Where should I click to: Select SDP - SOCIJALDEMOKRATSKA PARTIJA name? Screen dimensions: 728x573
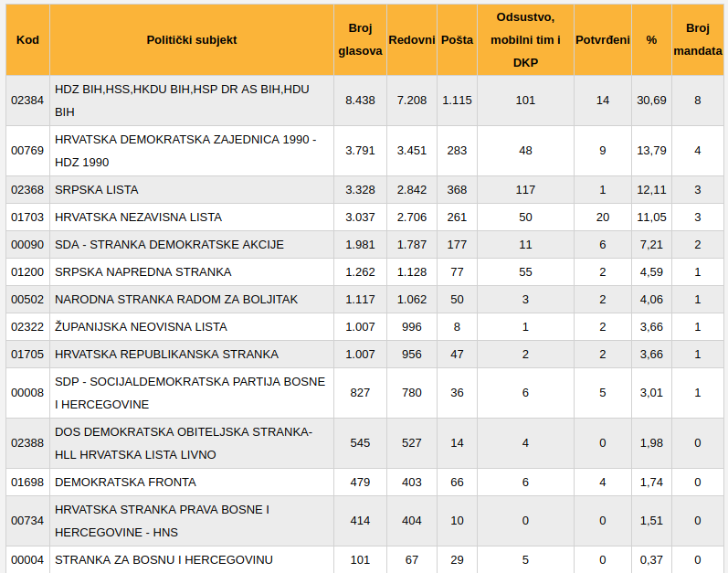[x=191, y=393]
